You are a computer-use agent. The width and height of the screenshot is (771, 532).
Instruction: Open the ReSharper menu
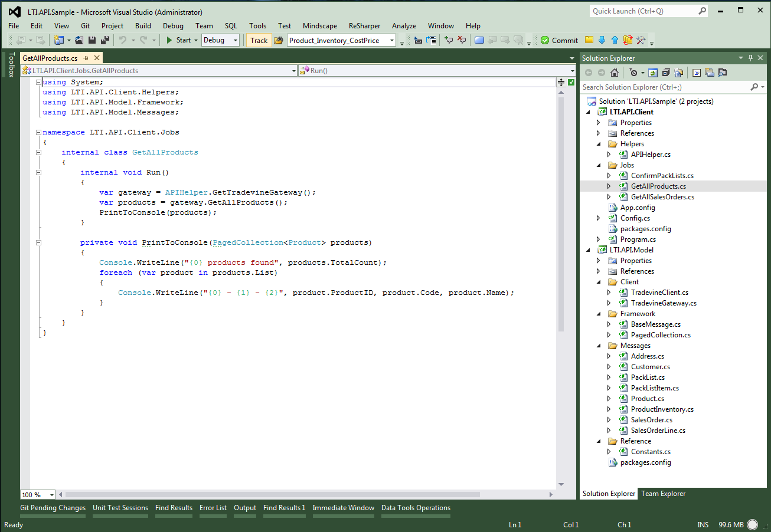tap(364, 25)
